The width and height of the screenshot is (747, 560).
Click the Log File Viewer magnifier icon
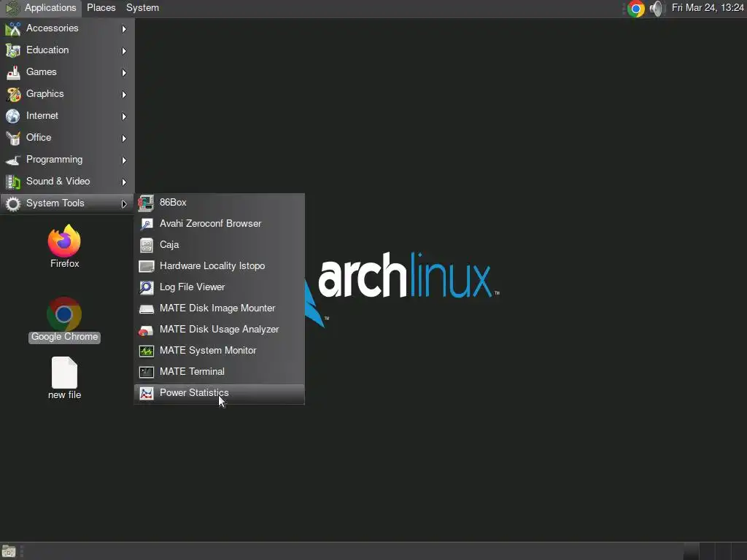[146, 287]
